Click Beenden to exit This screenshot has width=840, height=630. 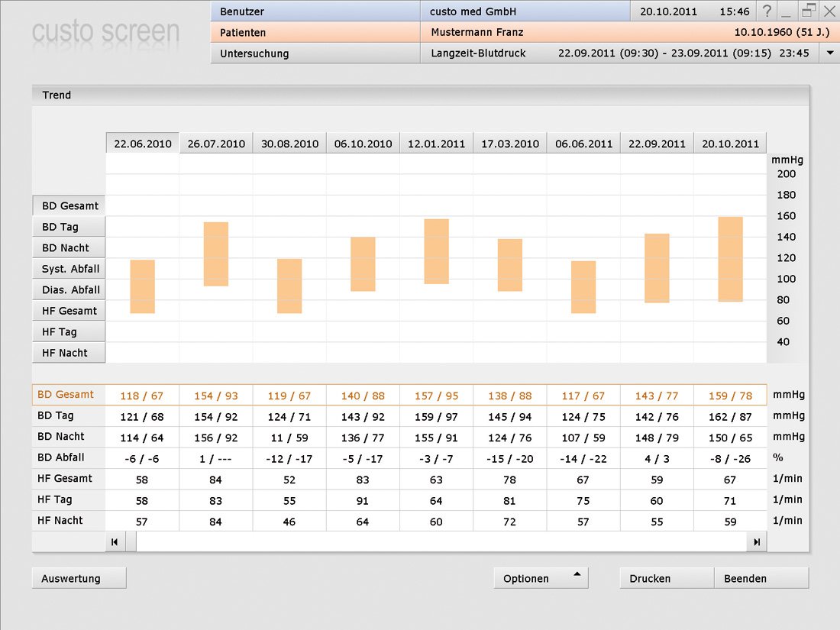pos(761,578)
